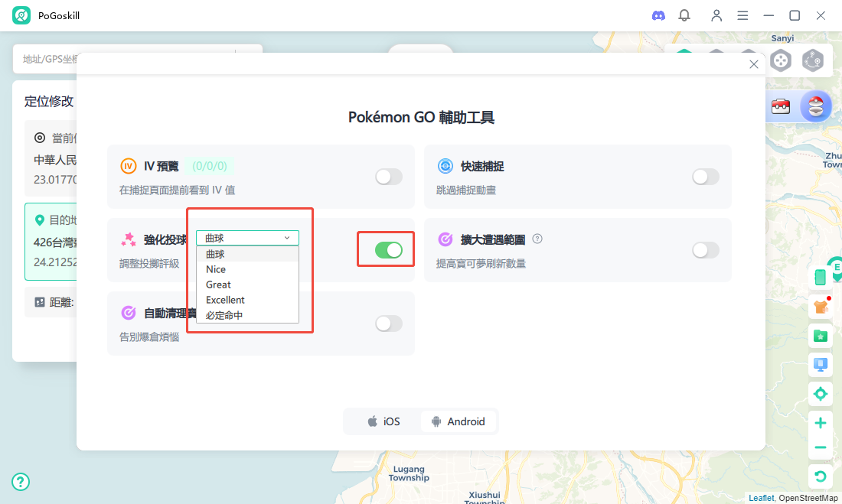Click the IV 預覽 orange icon
This screenshot has height=504, width=842.
[129, 166]
